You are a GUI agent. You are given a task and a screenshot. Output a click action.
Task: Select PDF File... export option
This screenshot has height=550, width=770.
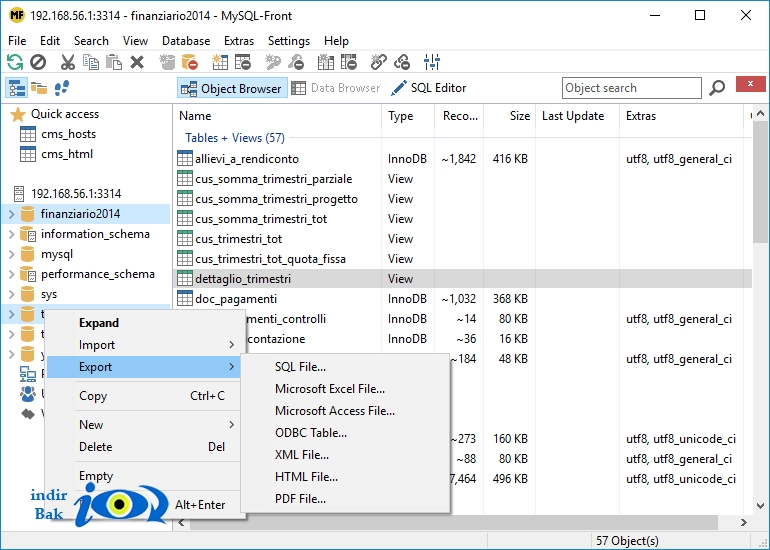(345, 499)
